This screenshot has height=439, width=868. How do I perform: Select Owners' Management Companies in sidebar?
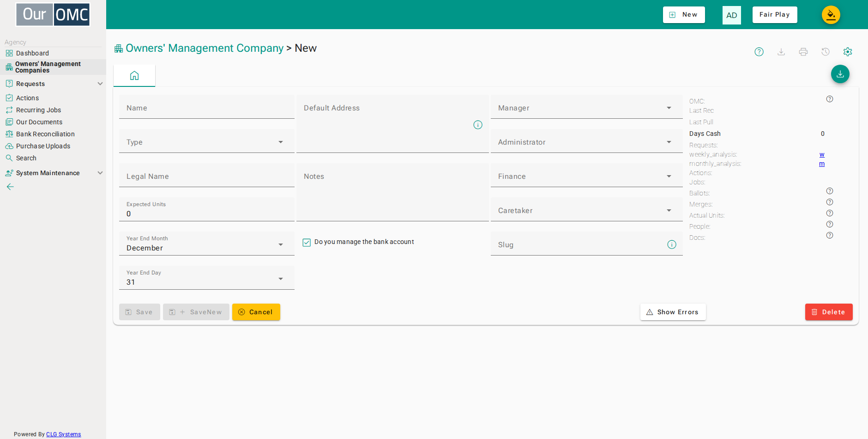pyautogui.click(x=53, y=67)
